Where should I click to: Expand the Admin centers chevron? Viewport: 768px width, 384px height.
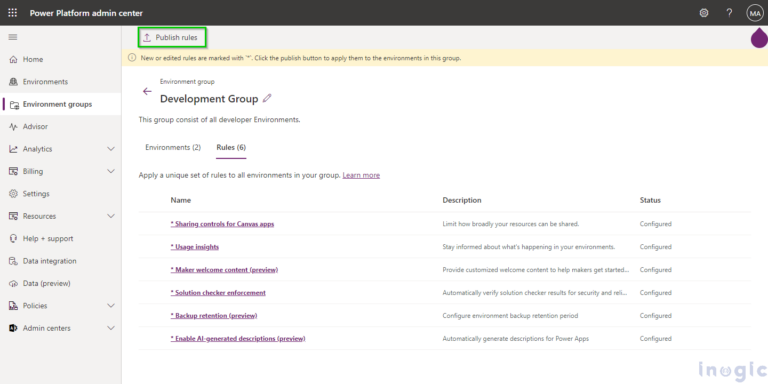[111, 328]
